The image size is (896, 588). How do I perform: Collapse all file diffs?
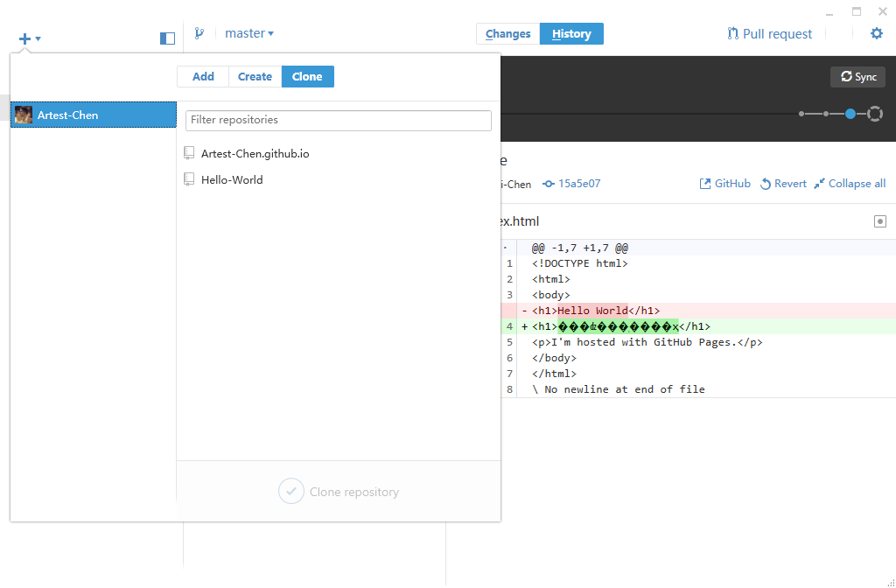coord(850,184)
